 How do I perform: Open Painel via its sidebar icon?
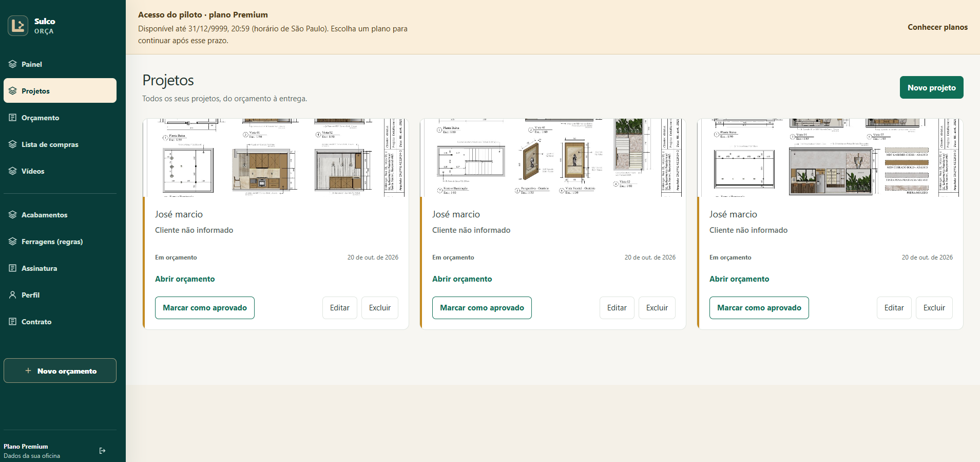coord(13,64)
